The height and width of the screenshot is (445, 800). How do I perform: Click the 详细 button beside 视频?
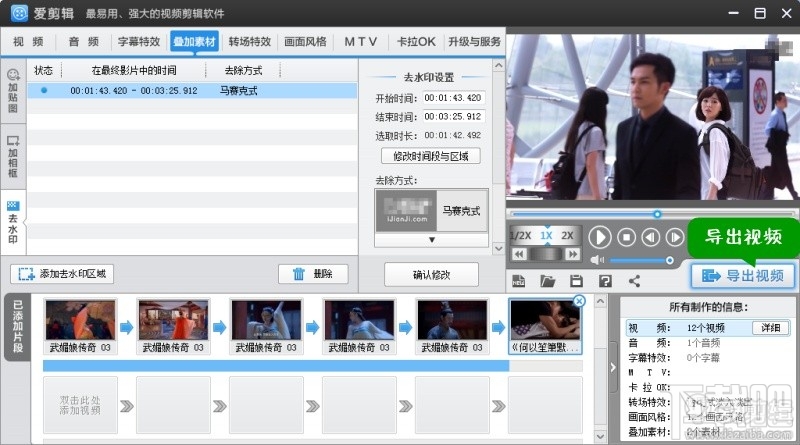click(771, 328)
